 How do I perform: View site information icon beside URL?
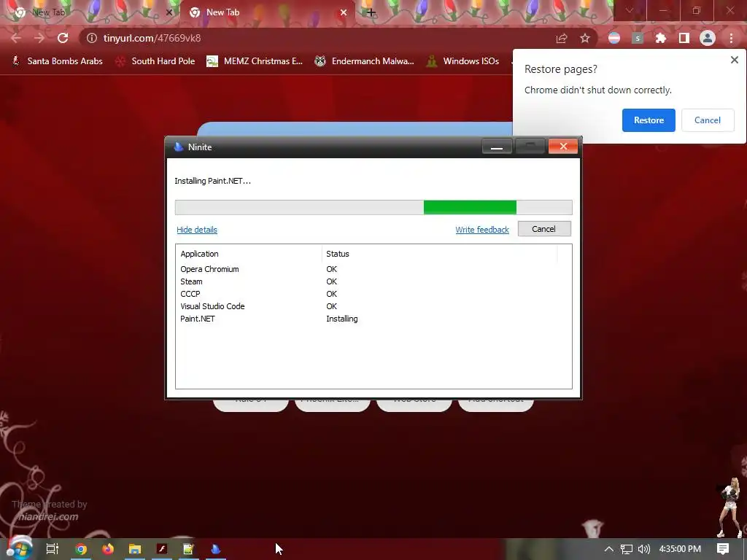click(92, 38)
